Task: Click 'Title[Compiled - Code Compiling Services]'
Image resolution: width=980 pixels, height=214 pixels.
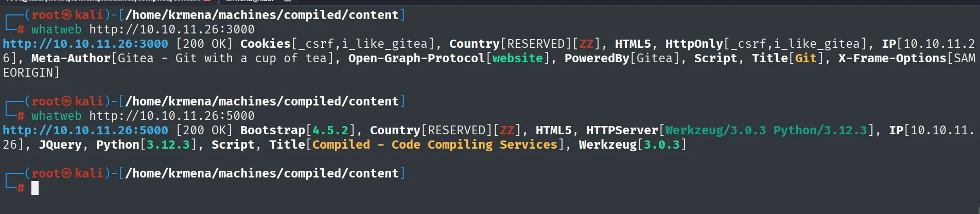Action: [417, 145]
